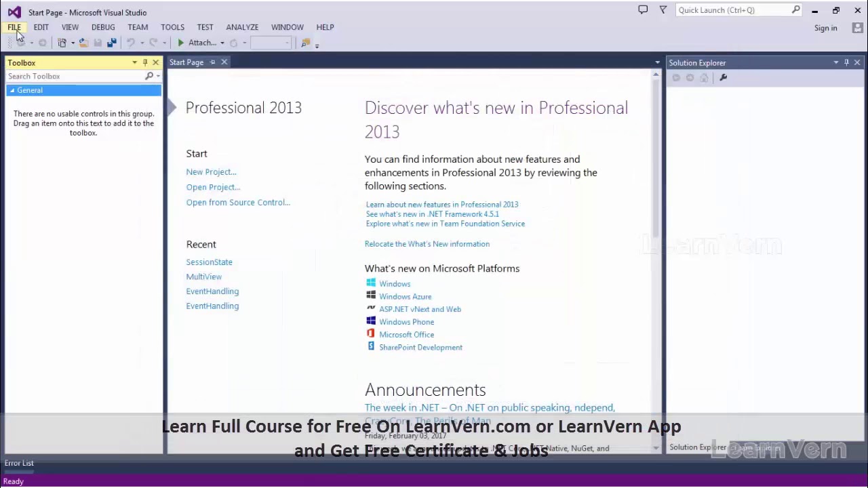The width and height of the screenshot is (868, 488).
Task: Click Learn about new features in Professional 2013
Action: [442, 204]
